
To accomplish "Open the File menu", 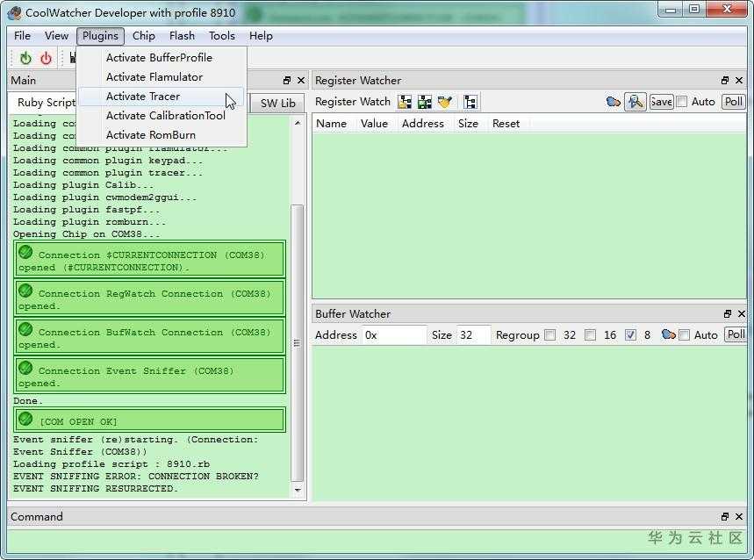I will point(22,36).
